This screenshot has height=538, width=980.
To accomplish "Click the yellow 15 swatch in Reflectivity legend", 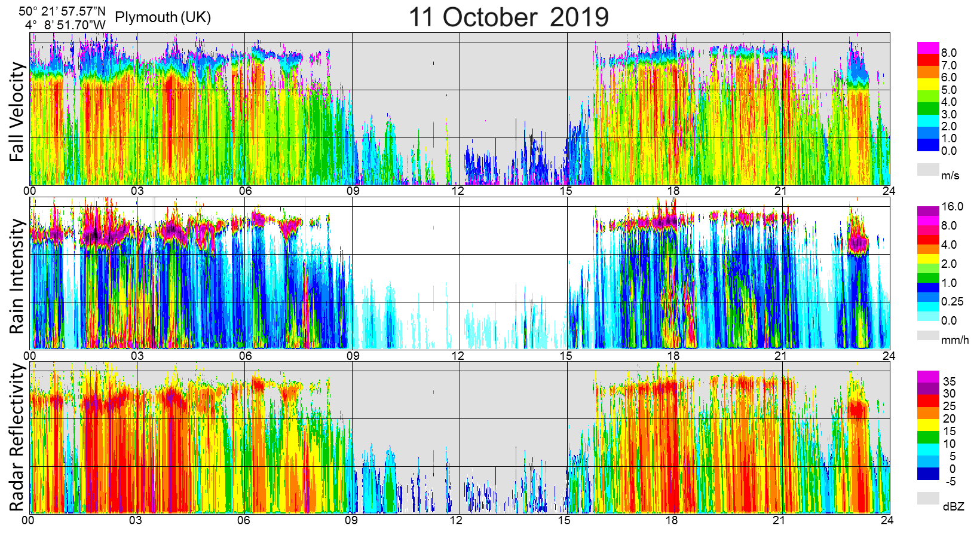I will 928,426.
